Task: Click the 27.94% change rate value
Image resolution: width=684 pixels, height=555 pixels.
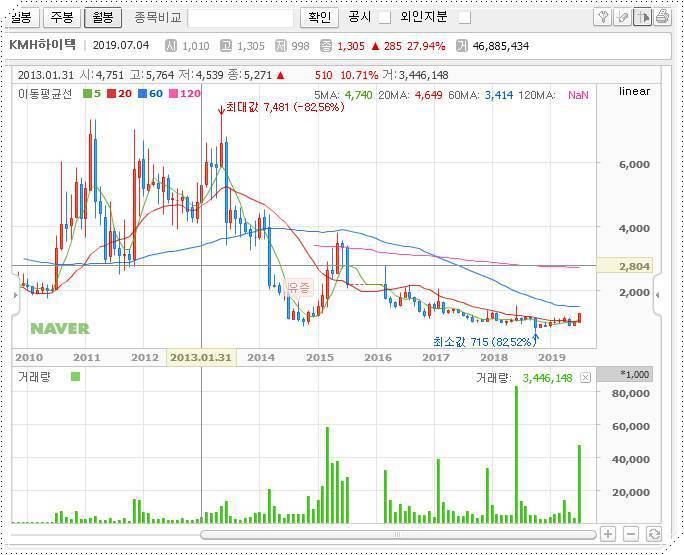Action: [x=426, y=46]
